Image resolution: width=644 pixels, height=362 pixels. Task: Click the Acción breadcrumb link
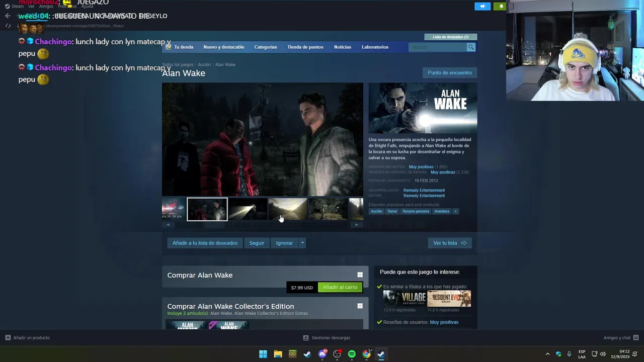(204, 64)
